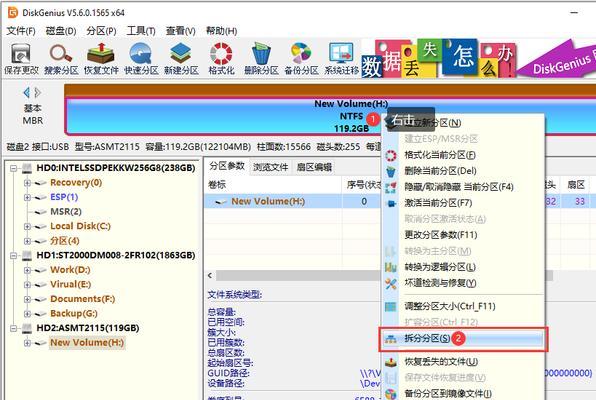
Task: Go to previous disk with left arrow
Action: (x=27, y=92)
